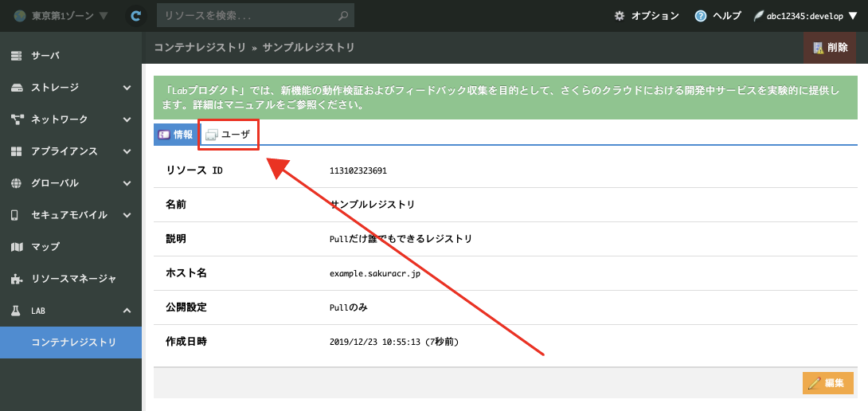Click the リソース ID label
868x411 pixels.
[x=194, y=170]
